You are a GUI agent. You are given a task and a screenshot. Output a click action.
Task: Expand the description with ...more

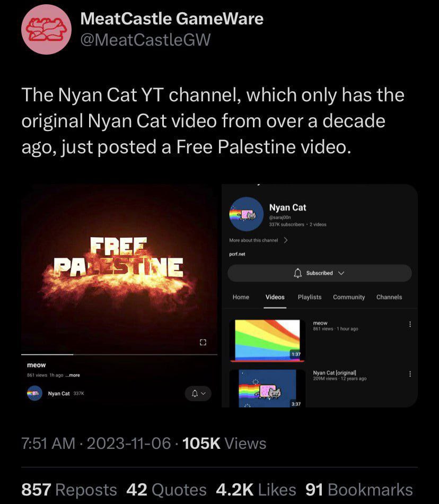pos(72,375)
